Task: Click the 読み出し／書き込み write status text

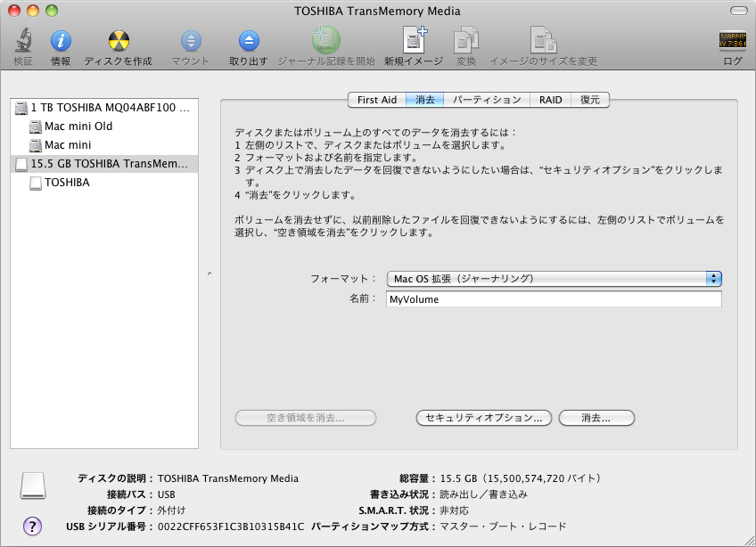Action: (483, 494)
